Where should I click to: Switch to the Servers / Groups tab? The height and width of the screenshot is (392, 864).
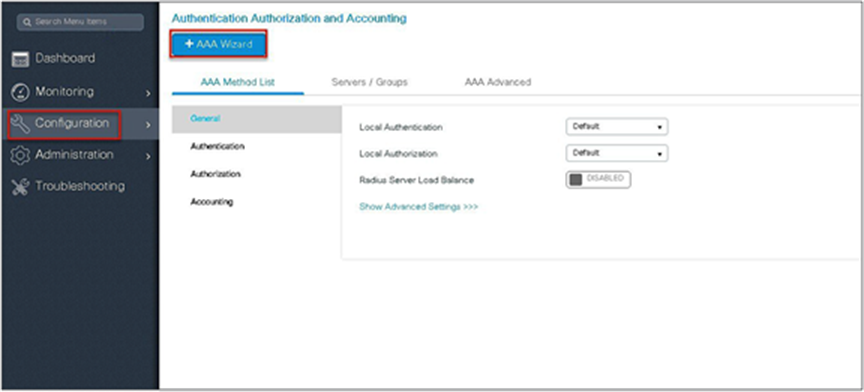(x=369, y=82)
